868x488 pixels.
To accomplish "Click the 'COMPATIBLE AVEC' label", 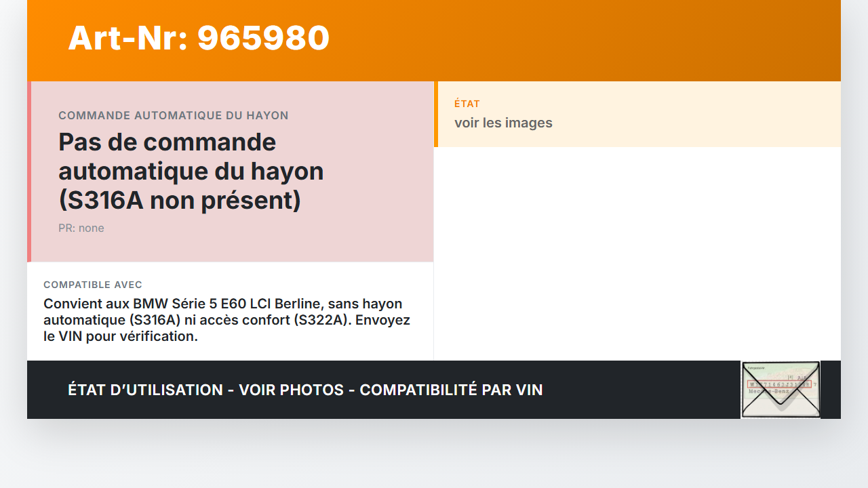I will (x=93, y=285).
